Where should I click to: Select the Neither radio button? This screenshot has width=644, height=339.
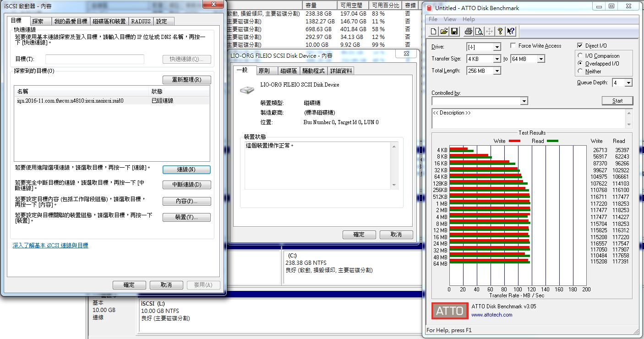pos(581,71)
